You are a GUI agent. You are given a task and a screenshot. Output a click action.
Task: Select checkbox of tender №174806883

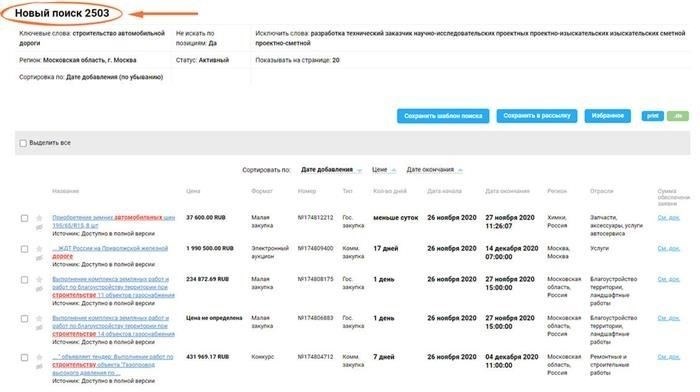[25, 319]
